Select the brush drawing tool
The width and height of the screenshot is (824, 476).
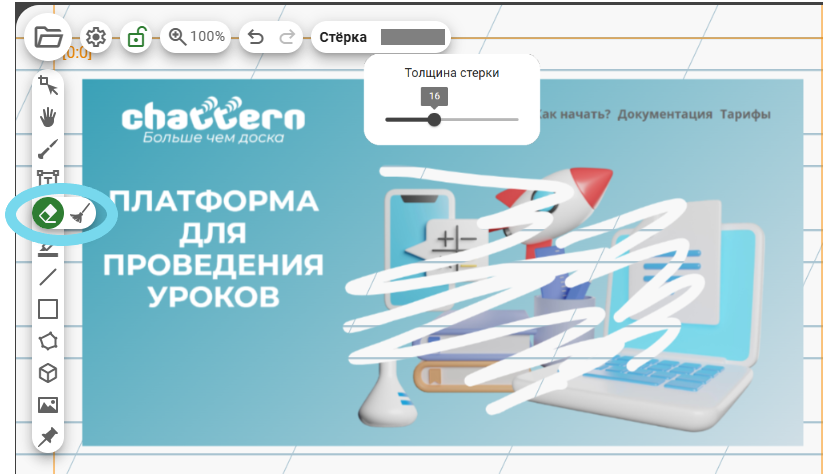(x=47, y=149)
